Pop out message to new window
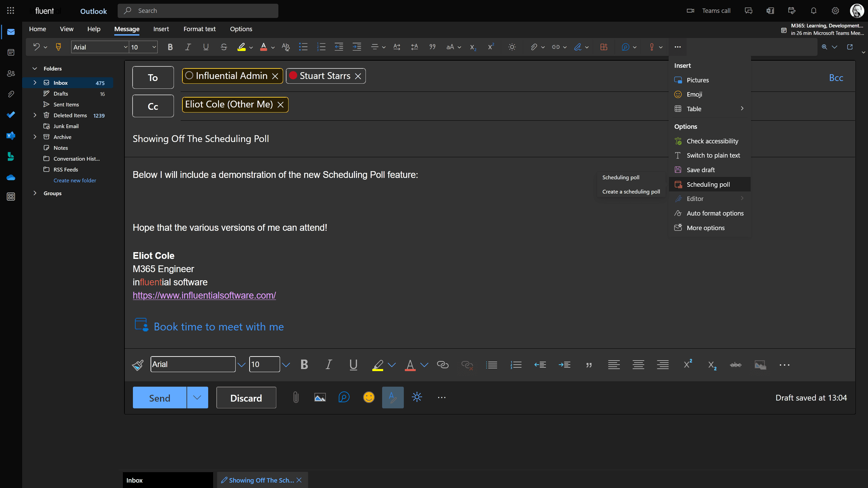The image size is (868, 488). [850, 47]
